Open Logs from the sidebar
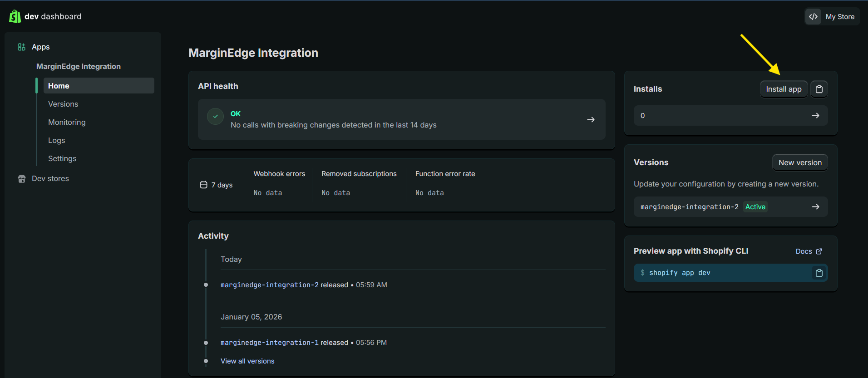The width and height of the screenshot is (868, 378). [57, 141]
